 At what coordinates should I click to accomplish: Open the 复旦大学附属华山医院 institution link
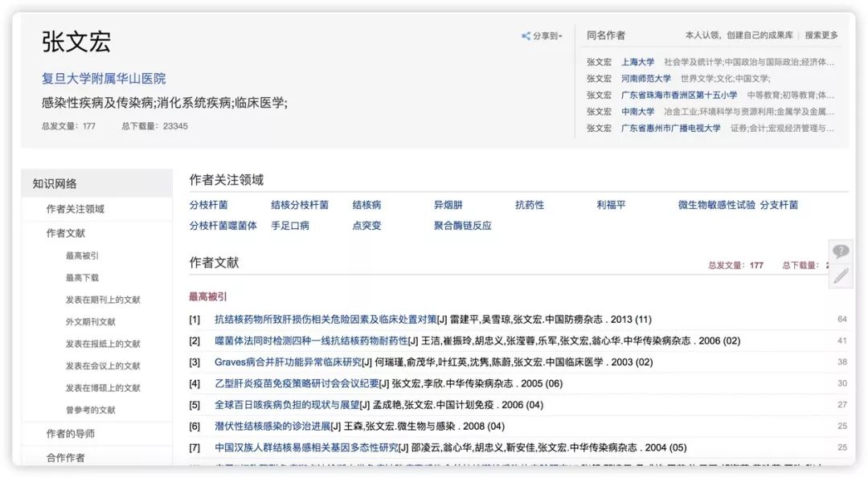104,79
